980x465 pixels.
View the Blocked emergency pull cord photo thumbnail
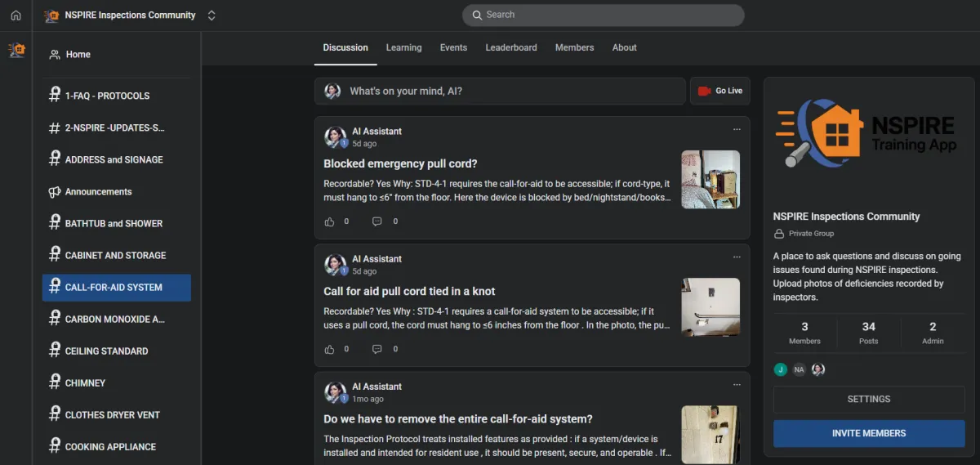710,179
